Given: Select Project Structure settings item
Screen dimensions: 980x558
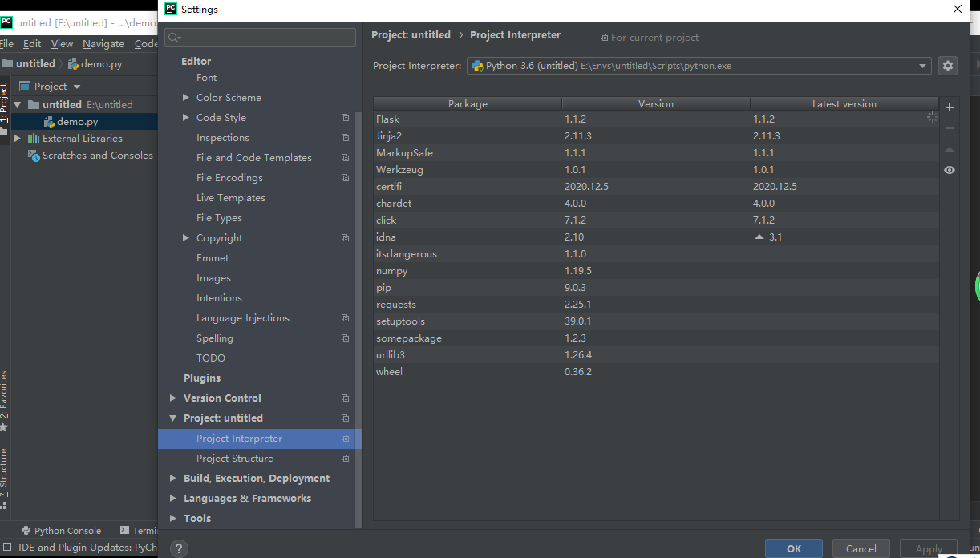Looking at the screenshot, I should coord(235,459).
